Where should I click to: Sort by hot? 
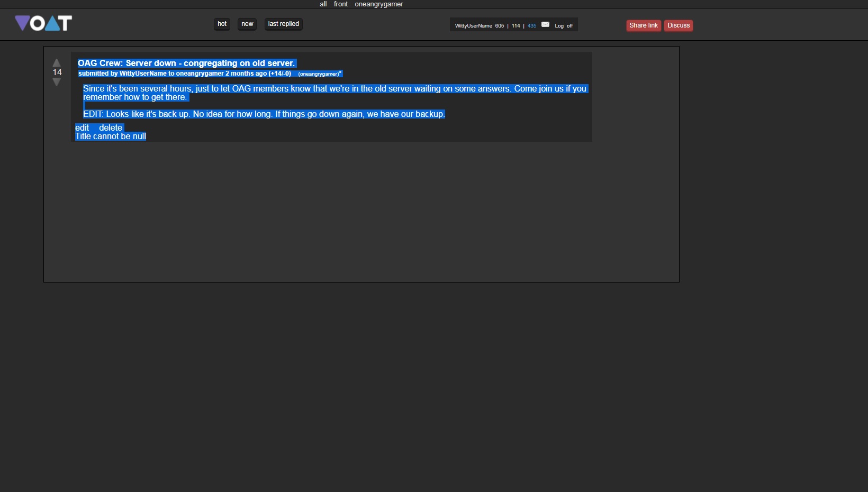pyautogui.click(x=222, y=24)
